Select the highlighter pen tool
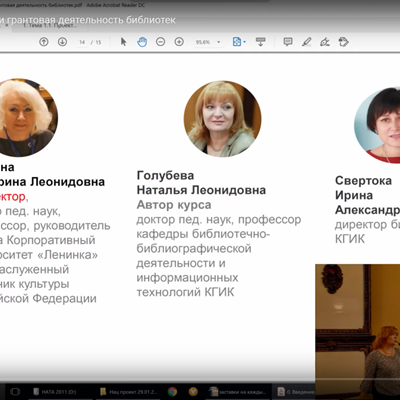The image size is (400, 400). pos(306,42)
